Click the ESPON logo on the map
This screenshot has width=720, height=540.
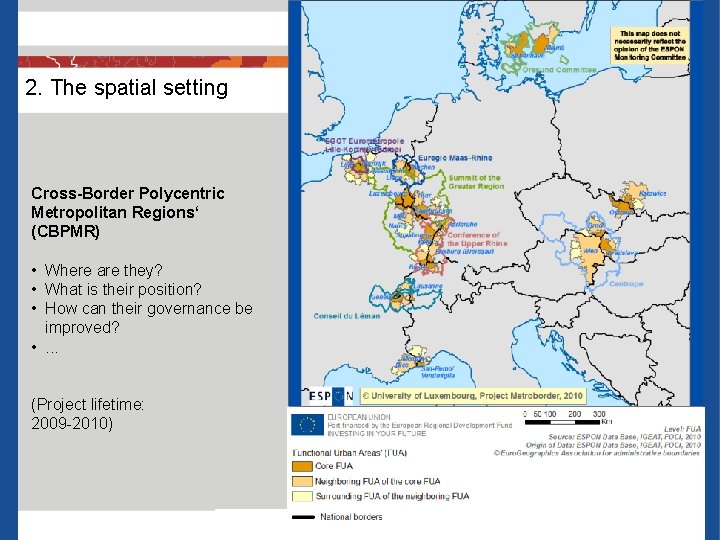tap(330, 396)
